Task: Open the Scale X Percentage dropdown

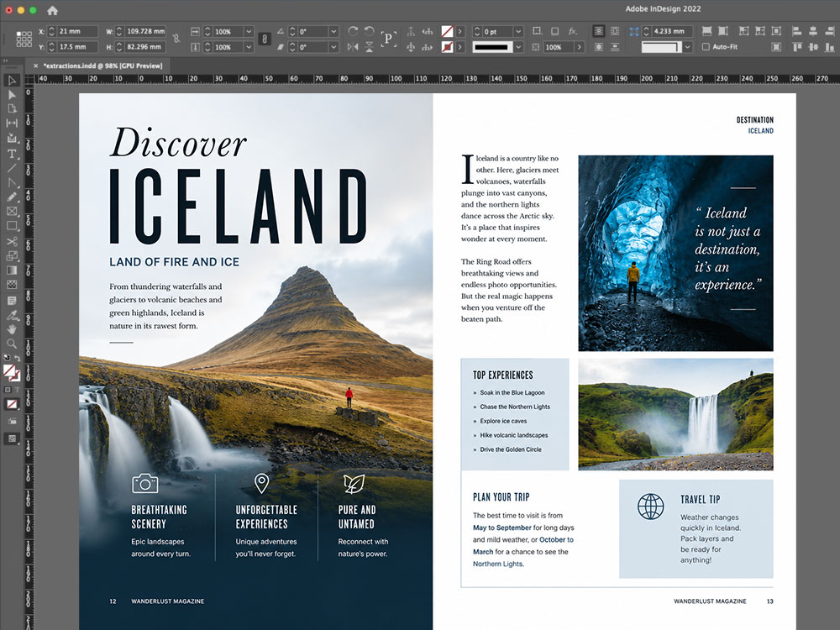Action: tap(249, 32)
